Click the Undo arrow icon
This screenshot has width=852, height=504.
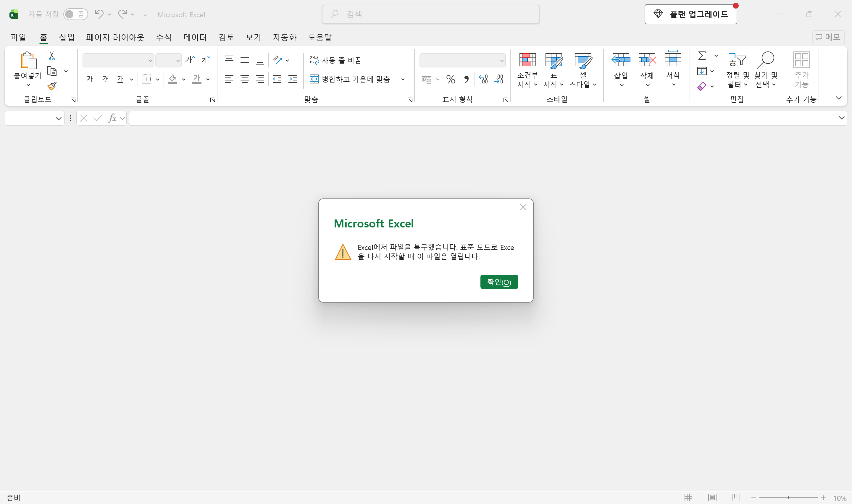99,14
